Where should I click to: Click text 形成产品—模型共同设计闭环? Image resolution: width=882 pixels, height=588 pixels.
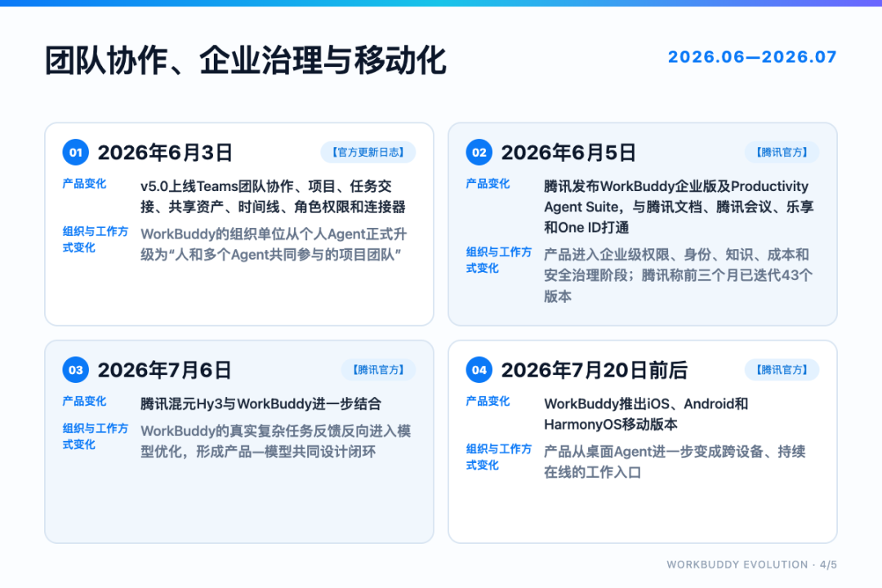[286, 452]
